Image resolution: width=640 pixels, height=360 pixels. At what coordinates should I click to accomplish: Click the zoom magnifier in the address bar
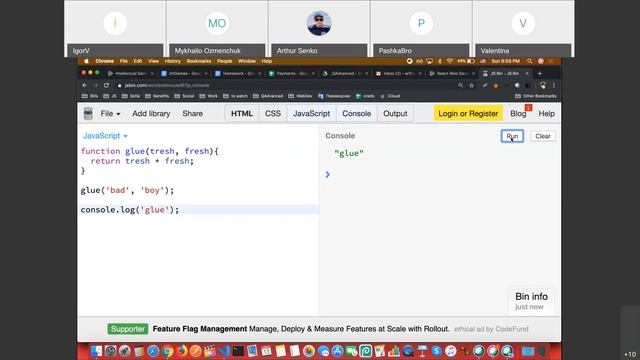click(460, 85)
